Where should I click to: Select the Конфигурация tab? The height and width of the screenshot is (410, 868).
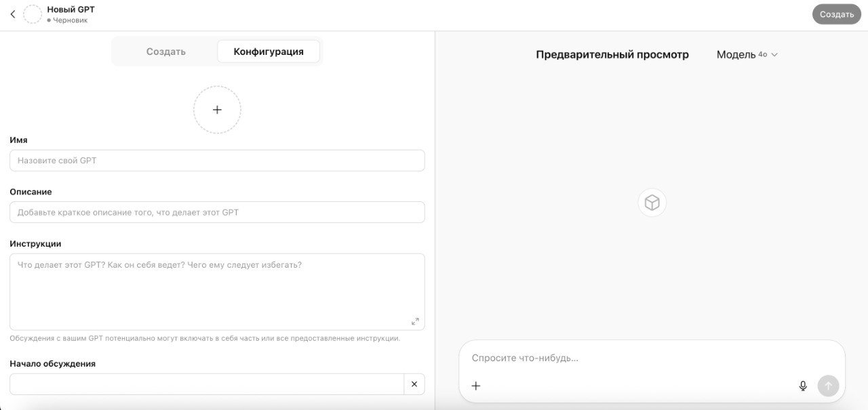[x=269, y=52]
